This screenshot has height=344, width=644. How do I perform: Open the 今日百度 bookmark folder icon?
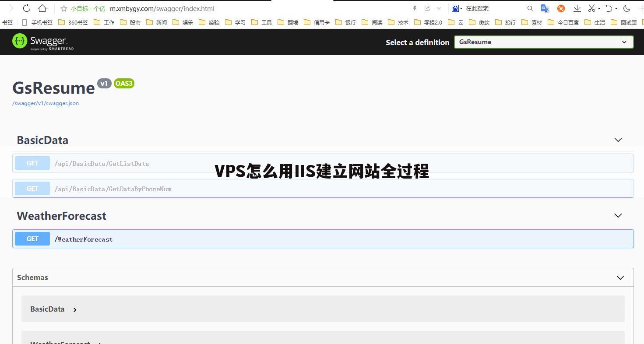551,22
